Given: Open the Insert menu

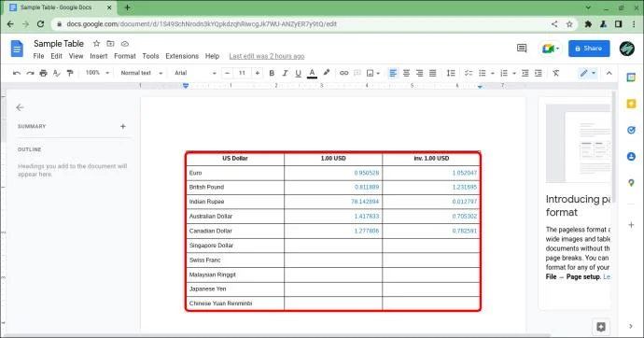Looking at the screenshot, I should pyautogui.click(x=99, y=56).
